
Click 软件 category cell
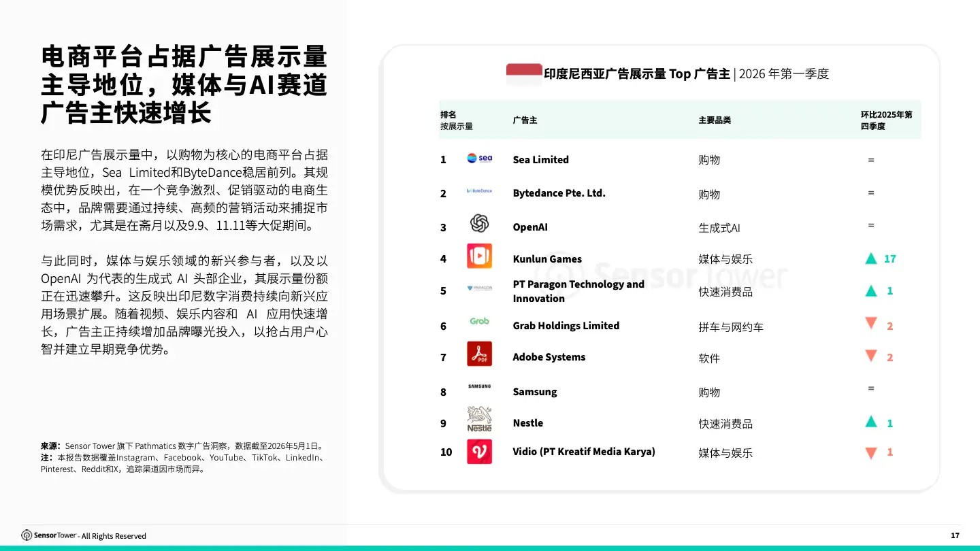click(709, 358)
